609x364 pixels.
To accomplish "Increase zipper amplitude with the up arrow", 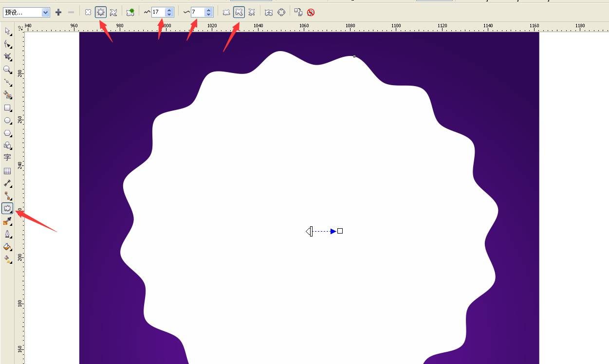I will point(169,10).
